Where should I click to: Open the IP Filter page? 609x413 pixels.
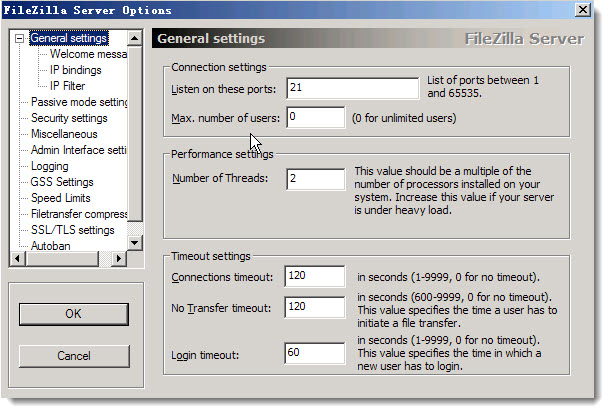point(67,86)
